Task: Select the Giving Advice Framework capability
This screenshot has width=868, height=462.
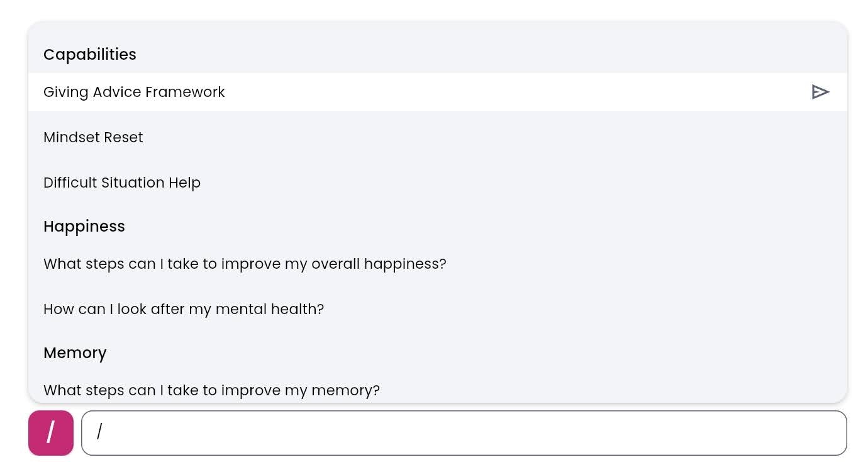Action: pyautogui.click(x=438, y=92)
